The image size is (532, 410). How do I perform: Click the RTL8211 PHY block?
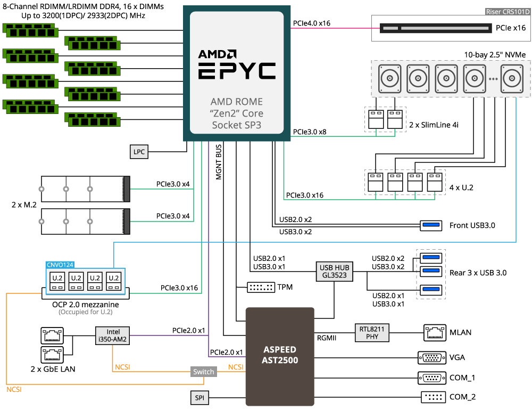[x=372, y=333]
